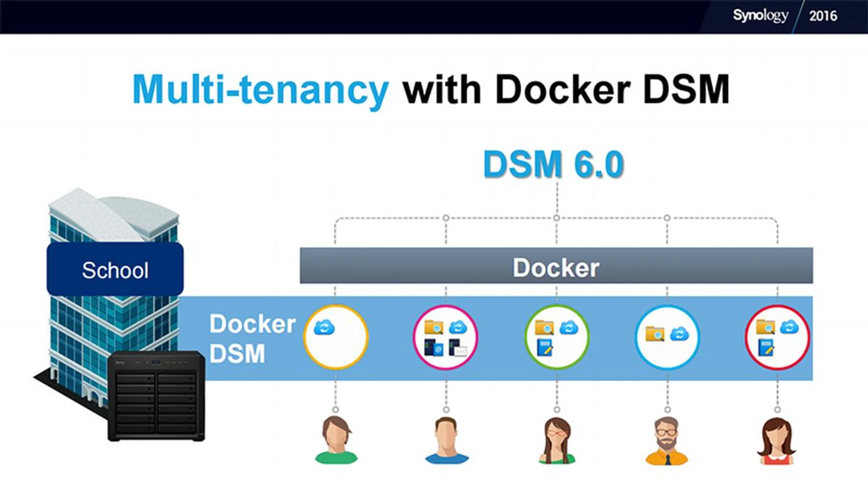Viewport: 868px width, 487px height.
Task: Click the blue Multi-tenancy title text
Action: pyautogui.click(x=260, y=90)
